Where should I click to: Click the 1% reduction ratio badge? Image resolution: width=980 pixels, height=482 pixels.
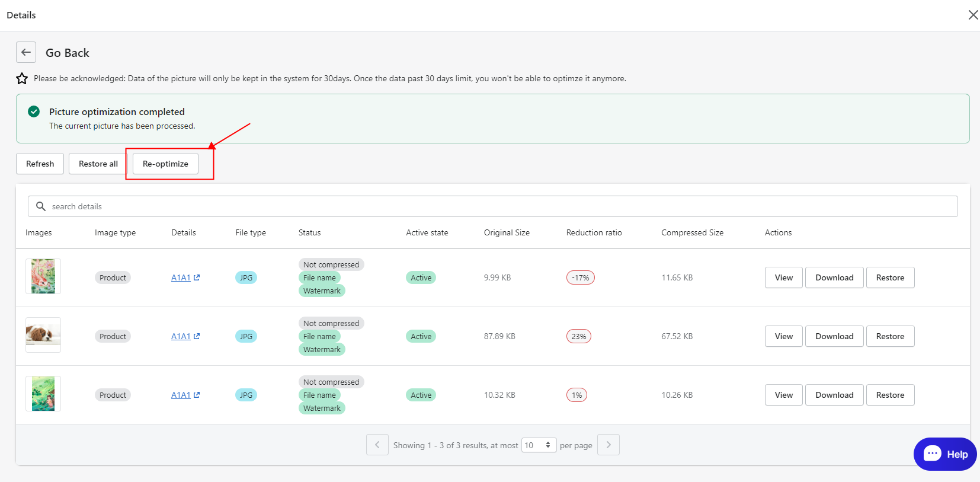click(577, 395)
